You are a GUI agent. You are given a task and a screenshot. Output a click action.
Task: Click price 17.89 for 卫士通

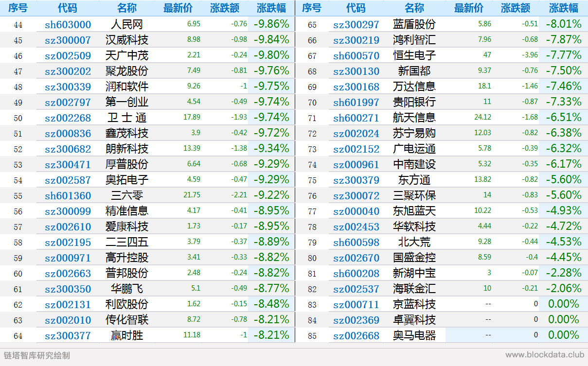click(192, 118)
